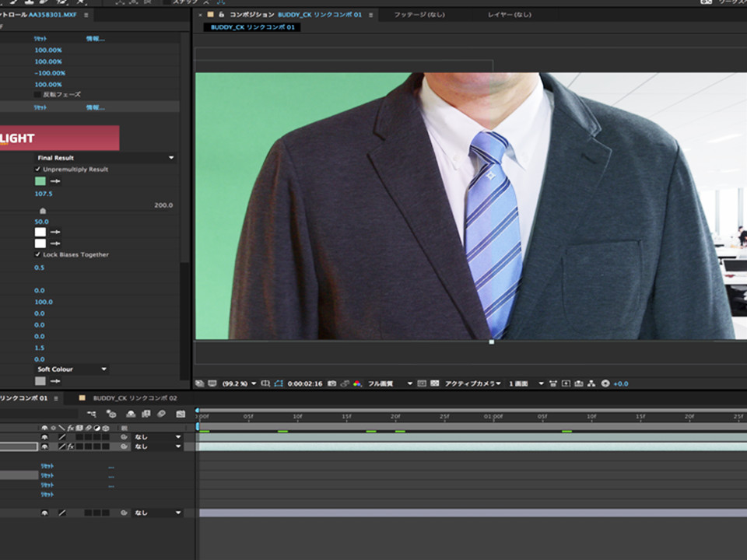The height and width of the screenshot is (560, 747).
Task: Click the 0:00:02:16 current time display
Action: tap(305, 383)
